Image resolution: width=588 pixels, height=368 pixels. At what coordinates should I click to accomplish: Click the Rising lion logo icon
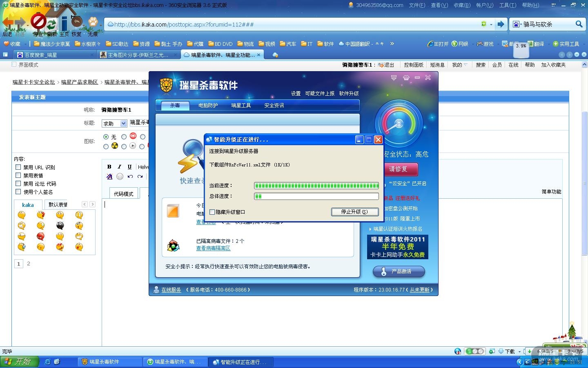coord(166,85)
